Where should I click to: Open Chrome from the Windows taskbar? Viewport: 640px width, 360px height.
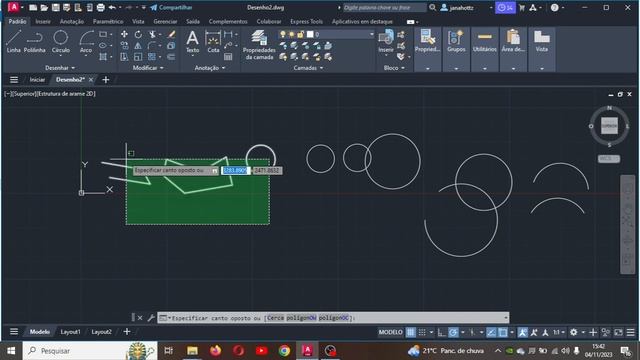point(284,351)
